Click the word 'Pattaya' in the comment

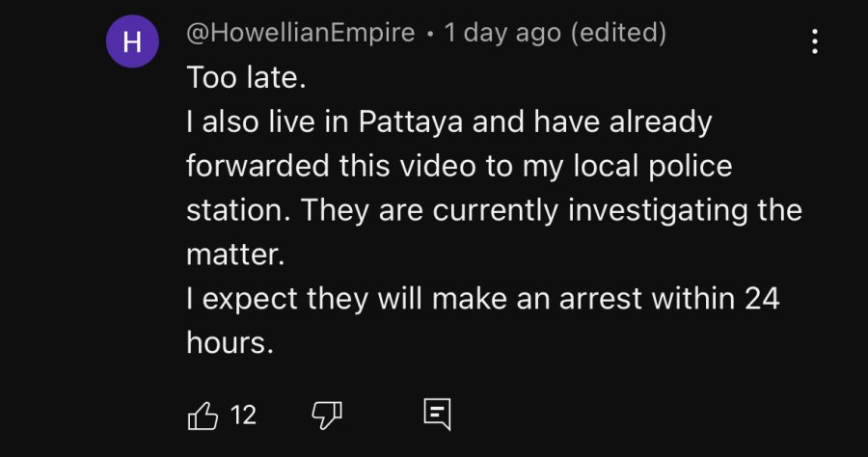[410, 121]
